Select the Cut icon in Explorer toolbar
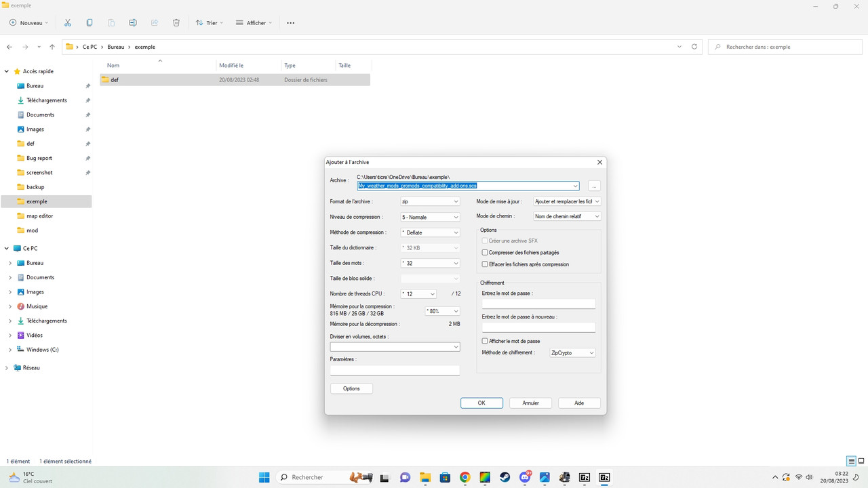The image size is (868, 488). pos(68,22)
